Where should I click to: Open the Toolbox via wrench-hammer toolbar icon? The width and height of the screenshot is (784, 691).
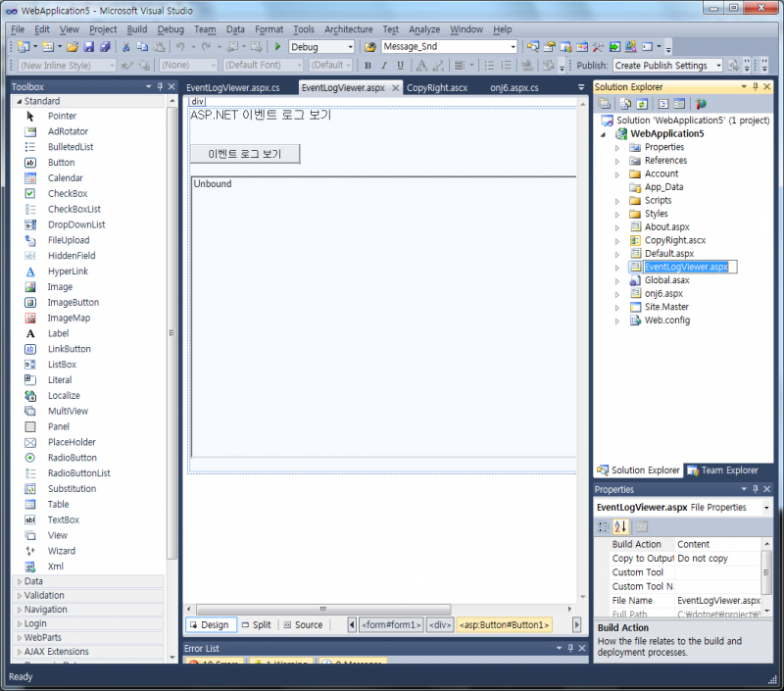[x=598, y=47]
